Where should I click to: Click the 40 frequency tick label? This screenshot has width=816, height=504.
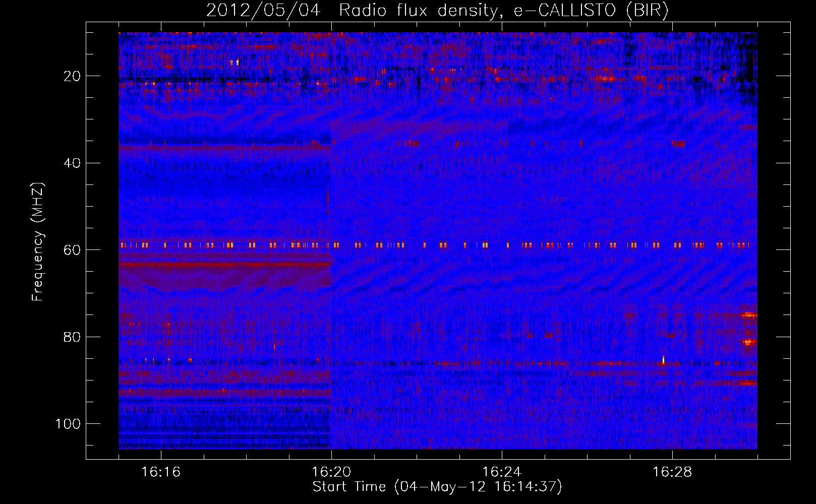[x=72, y=163]
